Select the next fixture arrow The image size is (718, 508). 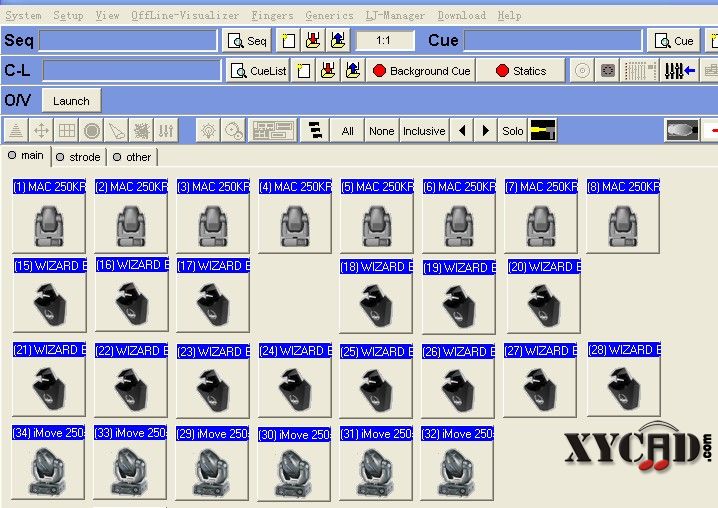(486, 131)
